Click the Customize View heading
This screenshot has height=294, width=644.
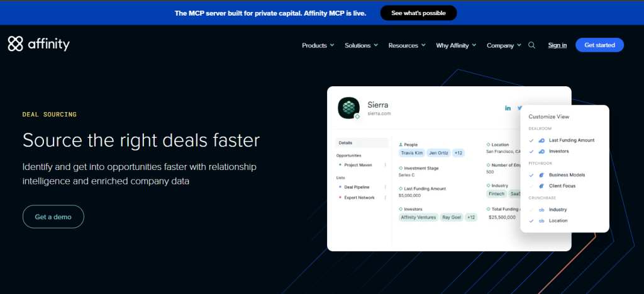coord(548,116)
